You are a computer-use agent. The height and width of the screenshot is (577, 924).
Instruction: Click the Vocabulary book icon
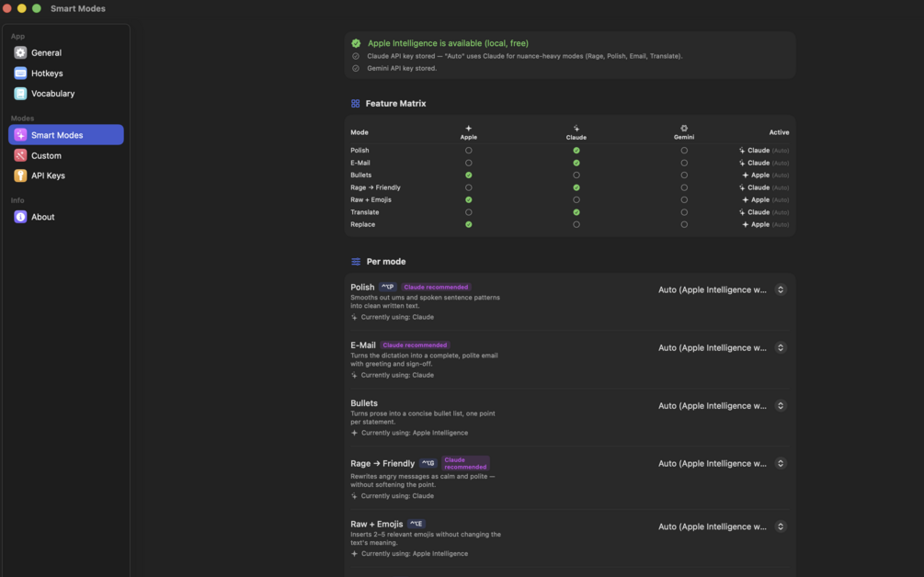20,94
